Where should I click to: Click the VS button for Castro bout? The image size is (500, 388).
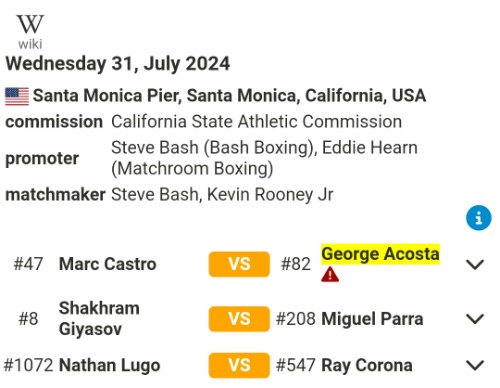pos(239,264)
